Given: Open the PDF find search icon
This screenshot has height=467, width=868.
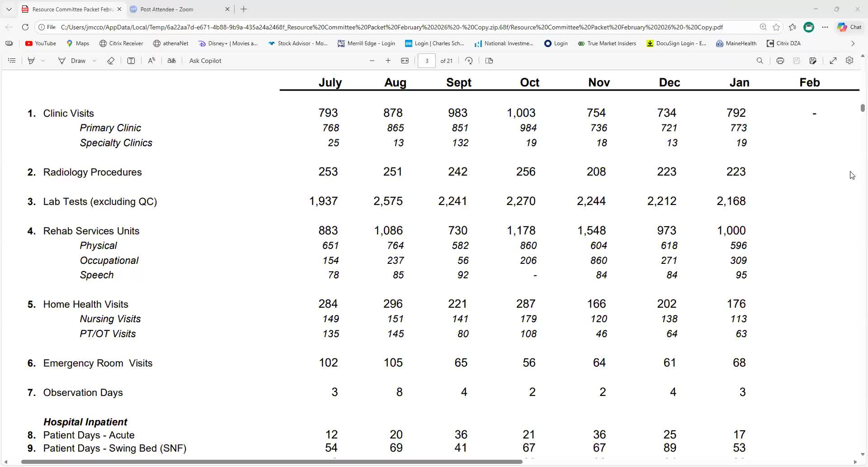Looking at the screenshot, I should coord(759,61).
